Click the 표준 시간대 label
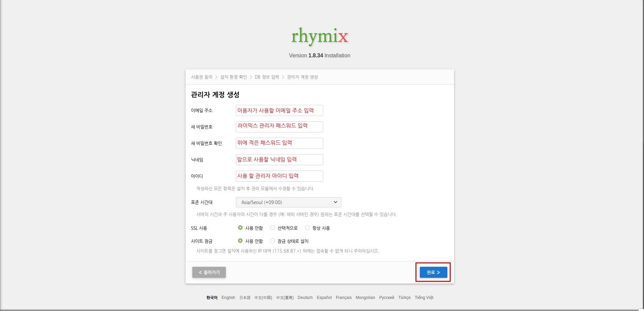 coord(202,202)
